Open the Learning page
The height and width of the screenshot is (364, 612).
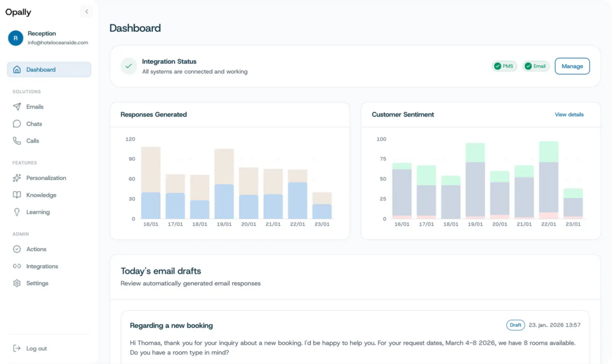point(38,212)
